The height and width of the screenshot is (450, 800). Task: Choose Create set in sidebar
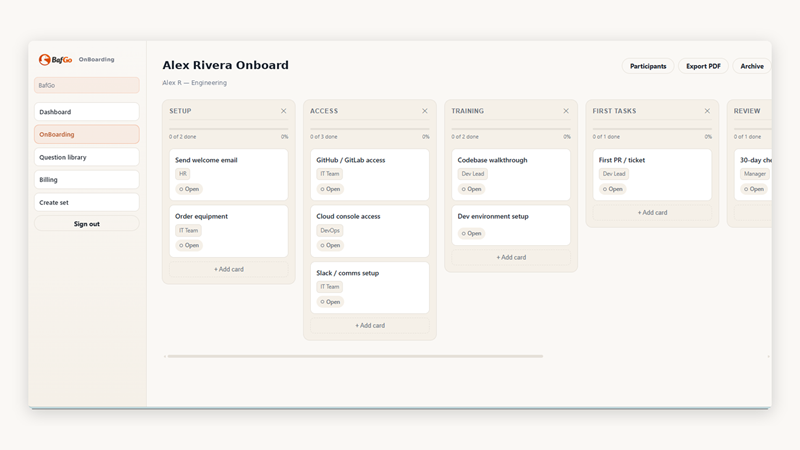pyautogui.click(x=87, y=203)
